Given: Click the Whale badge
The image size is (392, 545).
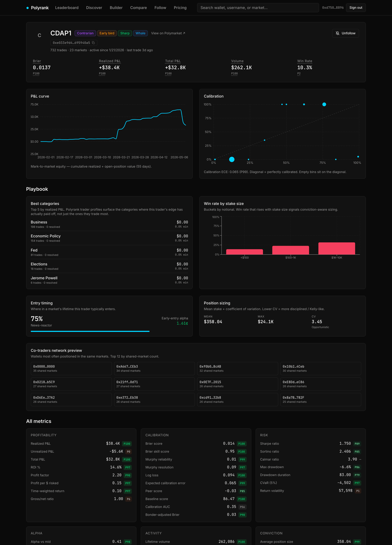Looking at the screenshot, I should [x=140, y=33].
